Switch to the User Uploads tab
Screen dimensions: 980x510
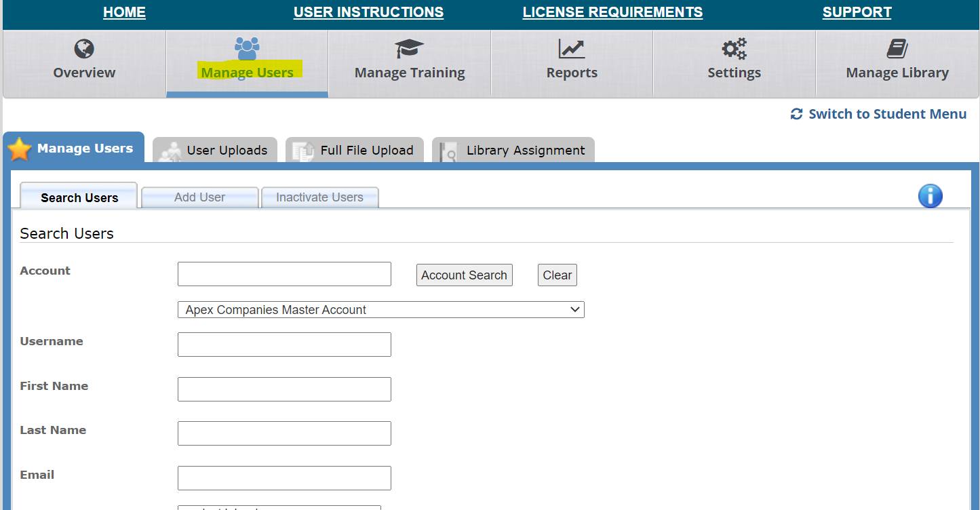point(216,151)
